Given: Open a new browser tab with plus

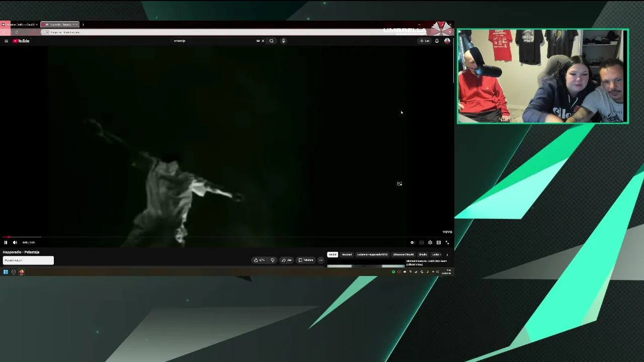Looking at the screenshot, I should (83, 25).
